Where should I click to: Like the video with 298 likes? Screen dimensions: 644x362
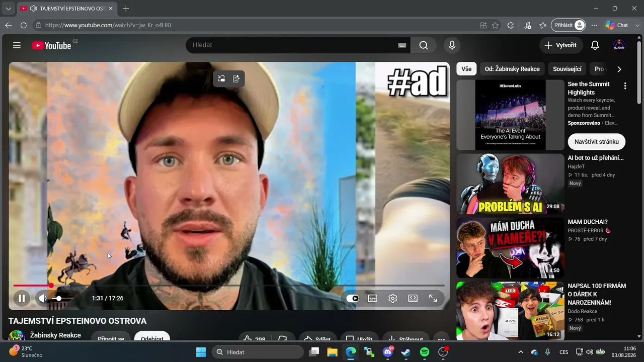pos(255,339)
